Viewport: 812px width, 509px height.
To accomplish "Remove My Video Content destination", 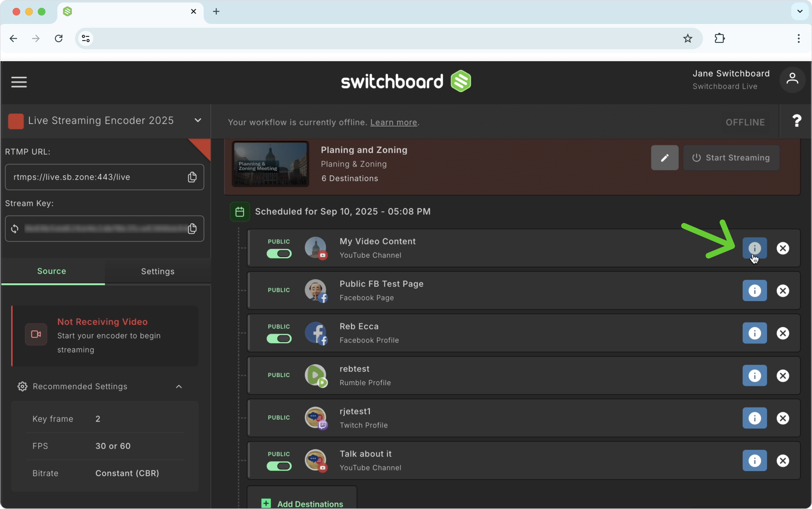I will point(783,248).
